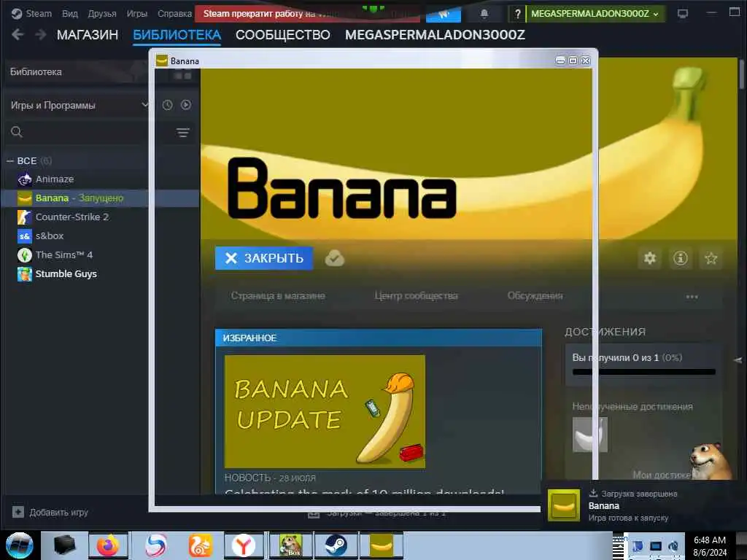Click the locked achievement banana icon

pos(589,435)
